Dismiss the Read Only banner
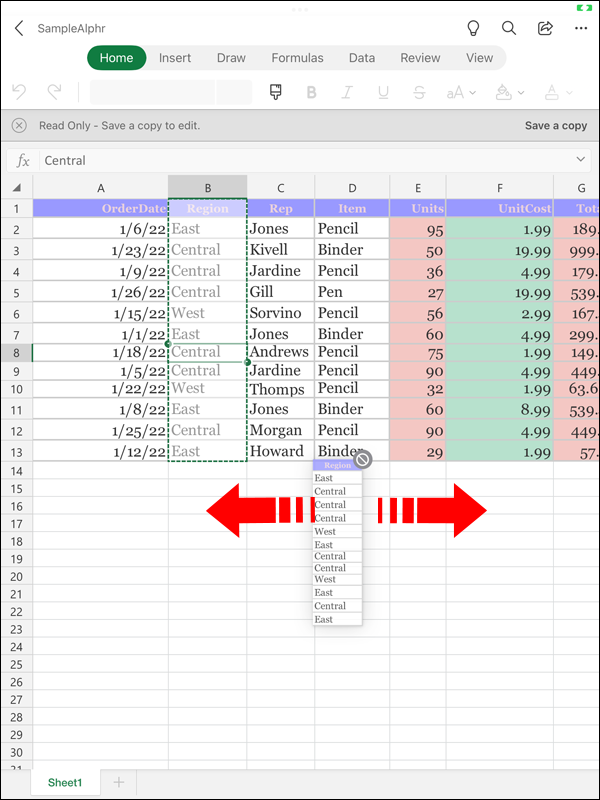This screenshot has height=800, width=600. tap(19, 126)
